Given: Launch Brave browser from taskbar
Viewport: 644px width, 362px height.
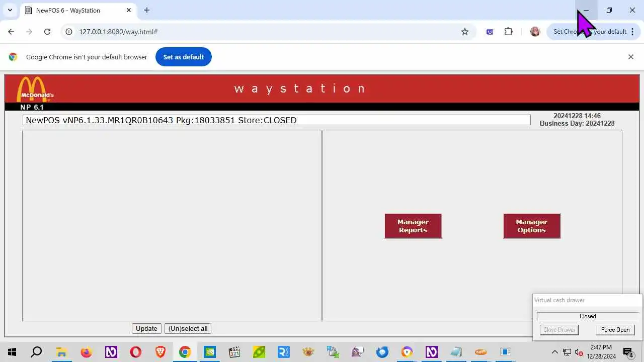Looking at the screenshot, I should (x=160, y=352).
